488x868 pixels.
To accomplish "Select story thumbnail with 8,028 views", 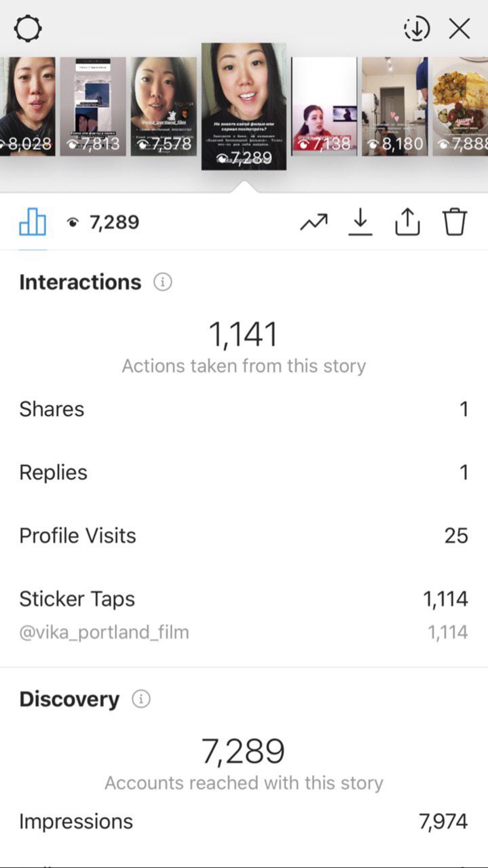I will point(27,106).
